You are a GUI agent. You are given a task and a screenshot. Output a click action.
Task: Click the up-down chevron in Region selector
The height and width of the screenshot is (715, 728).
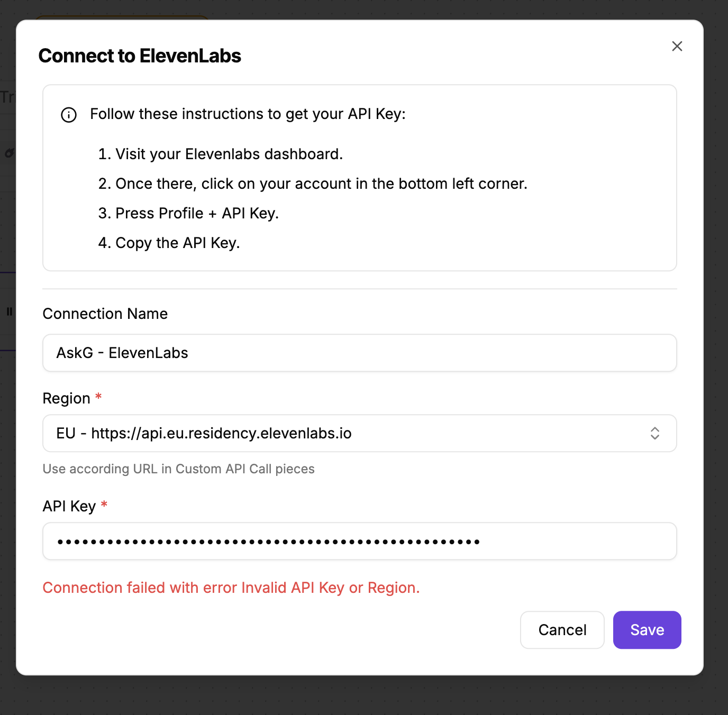click(x=654, y=433)
